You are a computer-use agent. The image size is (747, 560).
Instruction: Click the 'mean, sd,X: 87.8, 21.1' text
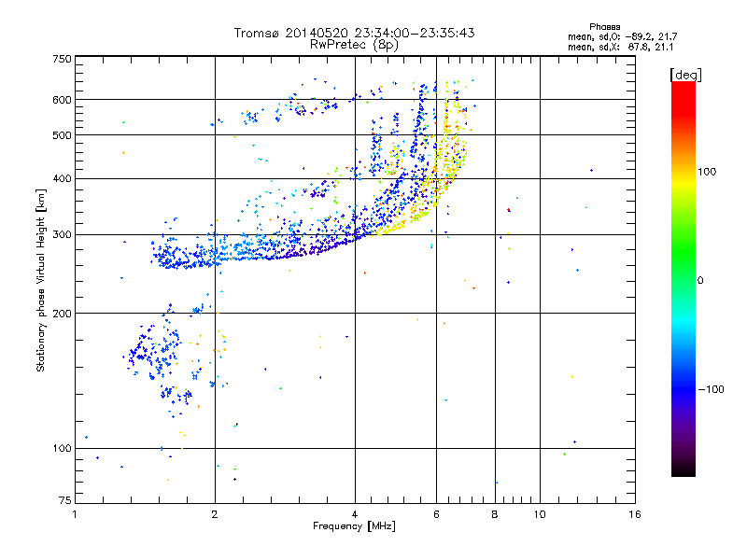click(620, 47)
